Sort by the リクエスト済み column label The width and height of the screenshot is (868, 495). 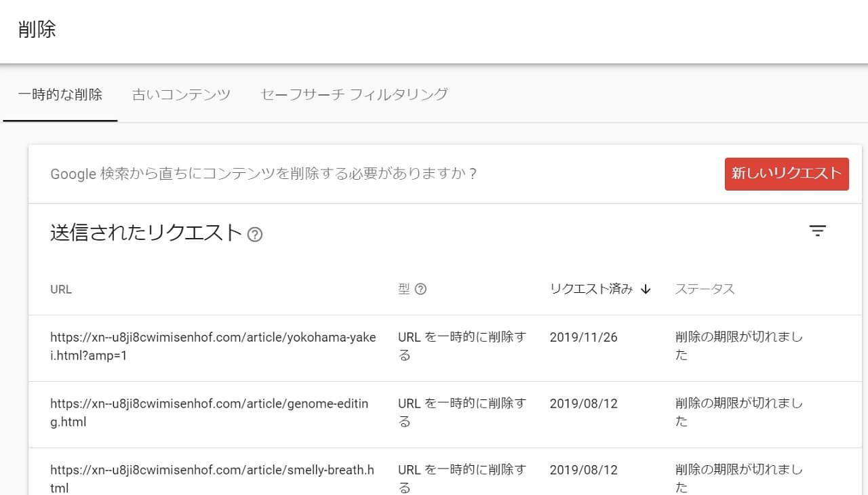point(591,290)
